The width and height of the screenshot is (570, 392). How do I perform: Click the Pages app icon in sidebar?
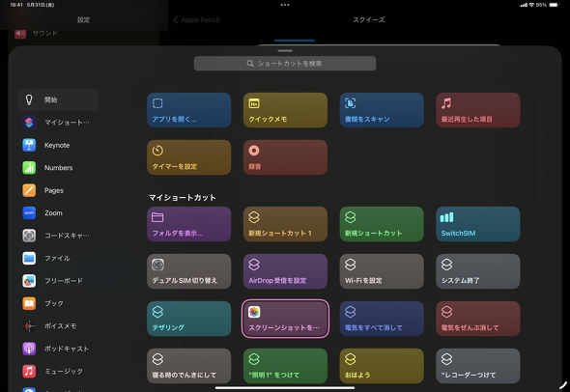(29, 190)
